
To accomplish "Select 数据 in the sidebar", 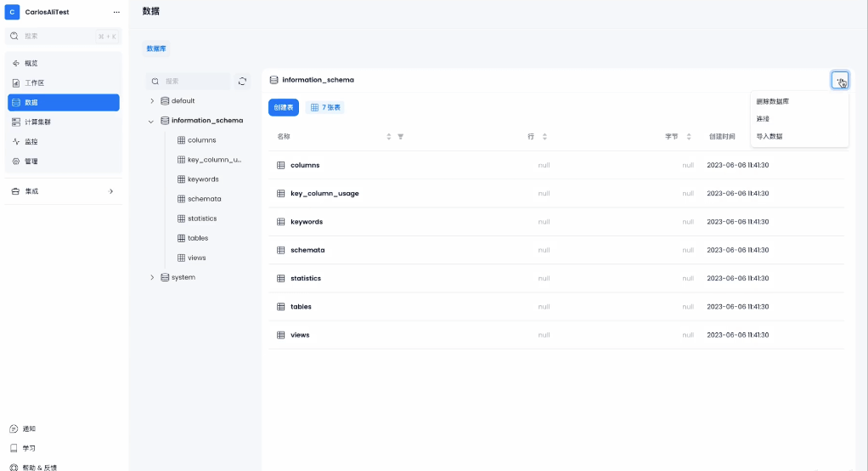I will [x=64, y=103].
